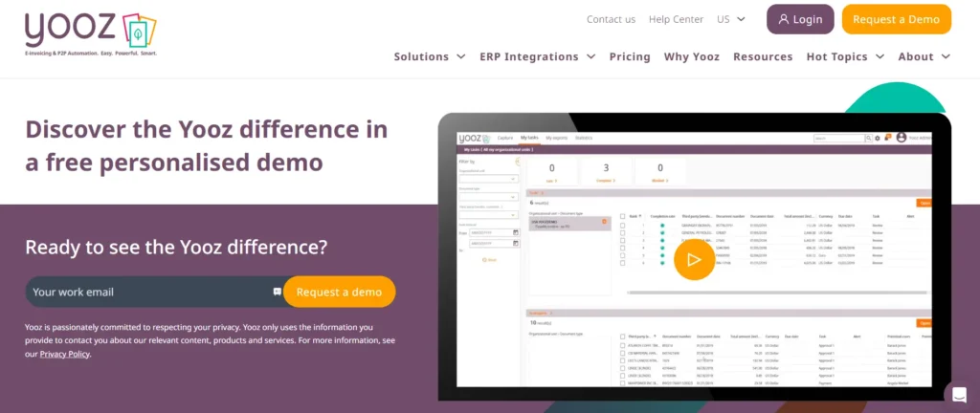Open the settings gear icon in the demo preview
Image resolution: width=980 pixels, height=413 pixels.
click(x=878, y=138)
